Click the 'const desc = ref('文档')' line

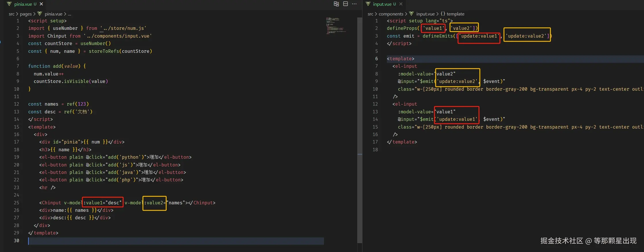pyautogui.click(x=60, y=112)
